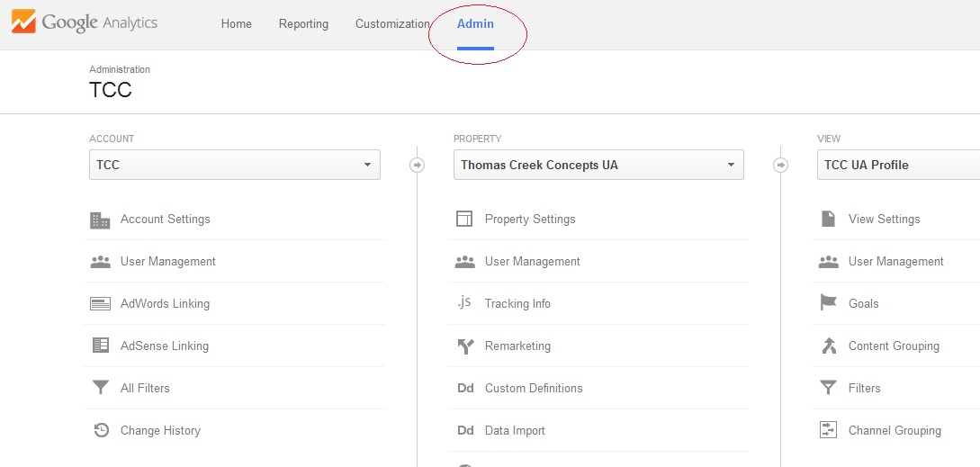
Task: Go to the Home tab
Action: tap(237, 23)
